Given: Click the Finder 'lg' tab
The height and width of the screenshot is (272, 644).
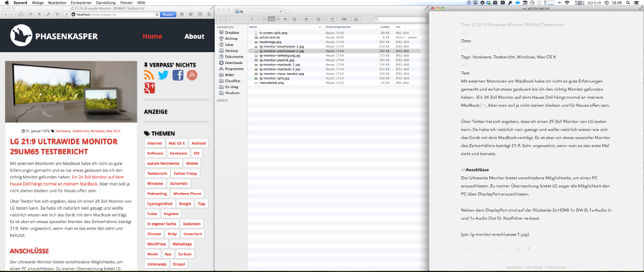Looking at the screenshot, I should click(x=258, y=11).
